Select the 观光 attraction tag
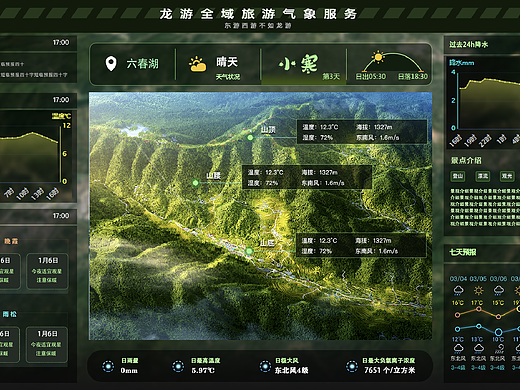This screenshot has width=520, height=390. tap(507, 176)
